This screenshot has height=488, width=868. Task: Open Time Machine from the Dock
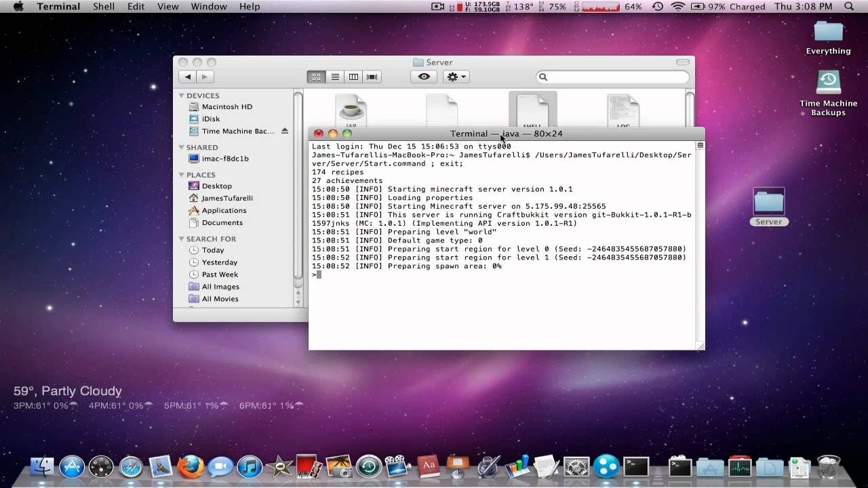tap(368, 466)
